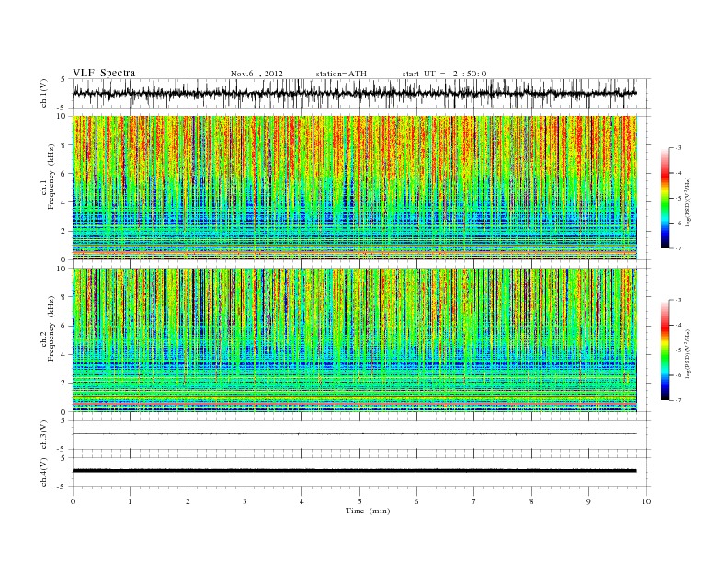
Task: Click the "VLF Spectra" plot title
Action: pyautogui.click(x=104, y=73)
